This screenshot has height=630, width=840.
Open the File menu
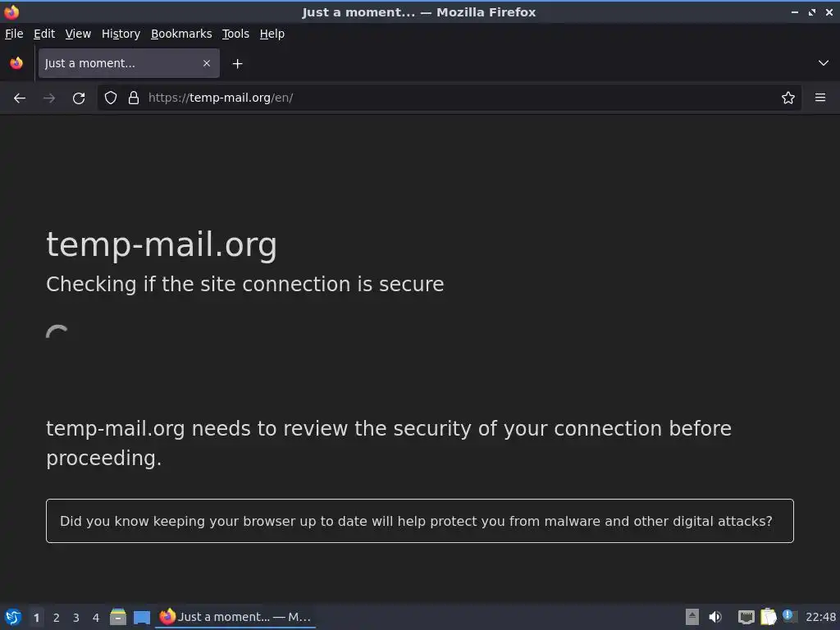14,34
